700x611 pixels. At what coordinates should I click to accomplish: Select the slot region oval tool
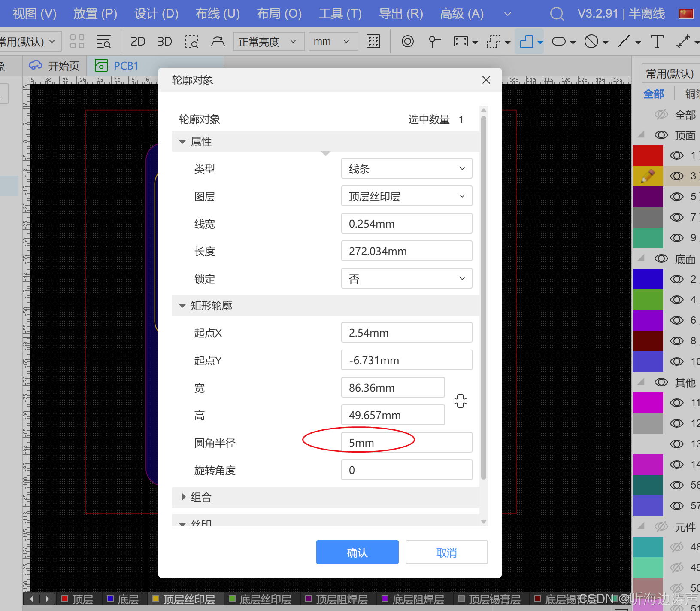pyautogui.click(x=559, y=42)
